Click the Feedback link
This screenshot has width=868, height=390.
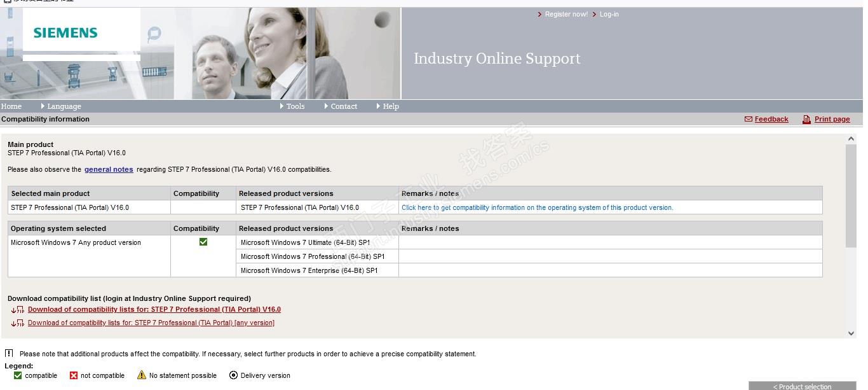click(x=771, y=119)
